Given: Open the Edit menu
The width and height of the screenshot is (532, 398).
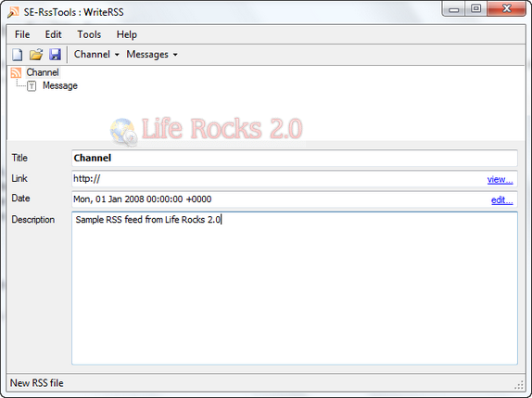Looking at the screenshot, I should point(53,34).
